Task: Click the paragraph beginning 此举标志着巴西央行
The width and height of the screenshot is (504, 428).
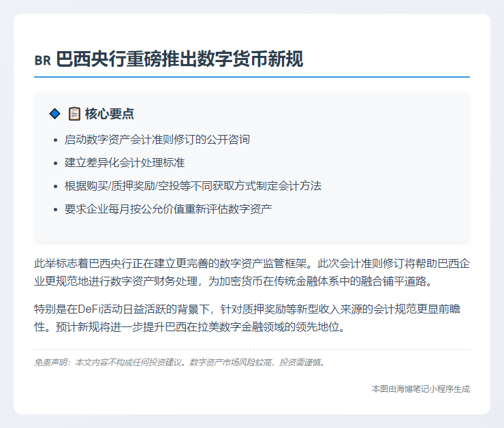Action: 252,273
